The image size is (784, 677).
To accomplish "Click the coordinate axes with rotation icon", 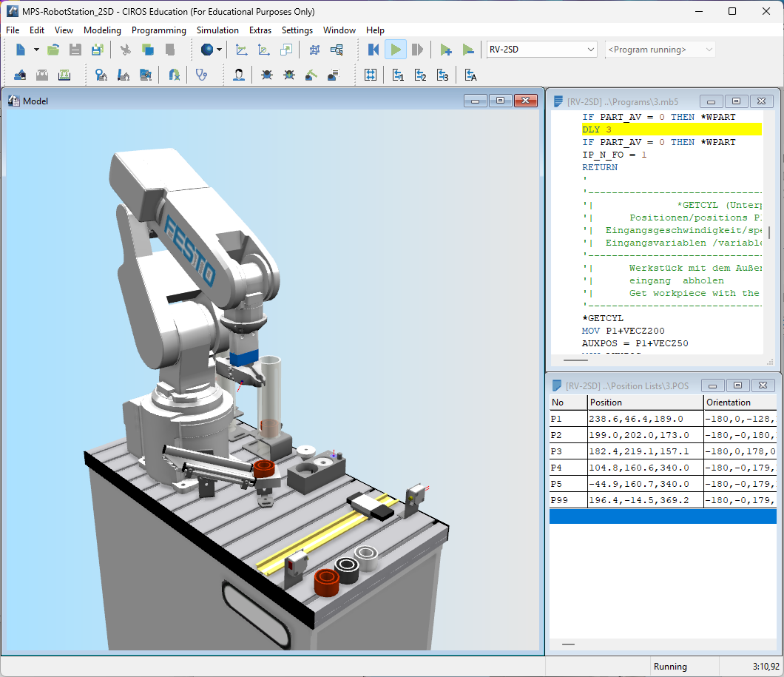I will click(263, 50).
